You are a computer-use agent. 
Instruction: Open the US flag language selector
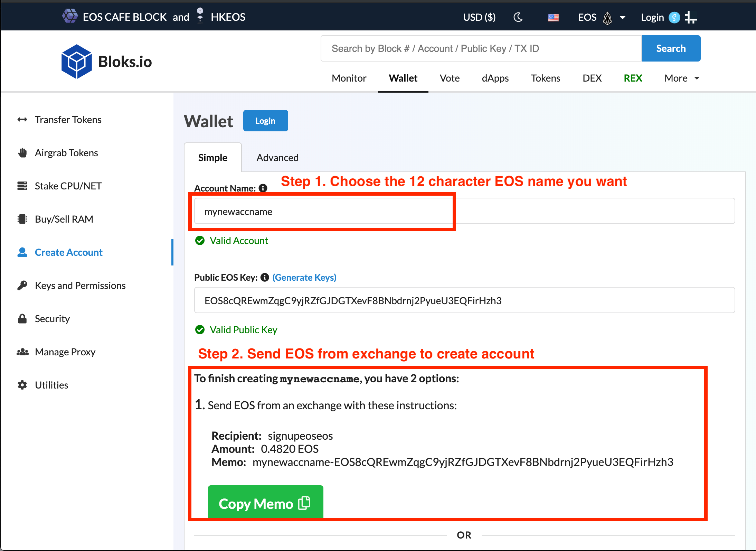pyautogui.click(x=553, y=17)
